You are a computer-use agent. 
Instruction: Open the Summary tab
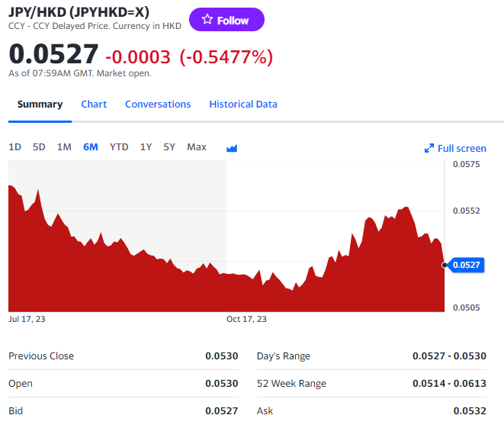point(40,104)
